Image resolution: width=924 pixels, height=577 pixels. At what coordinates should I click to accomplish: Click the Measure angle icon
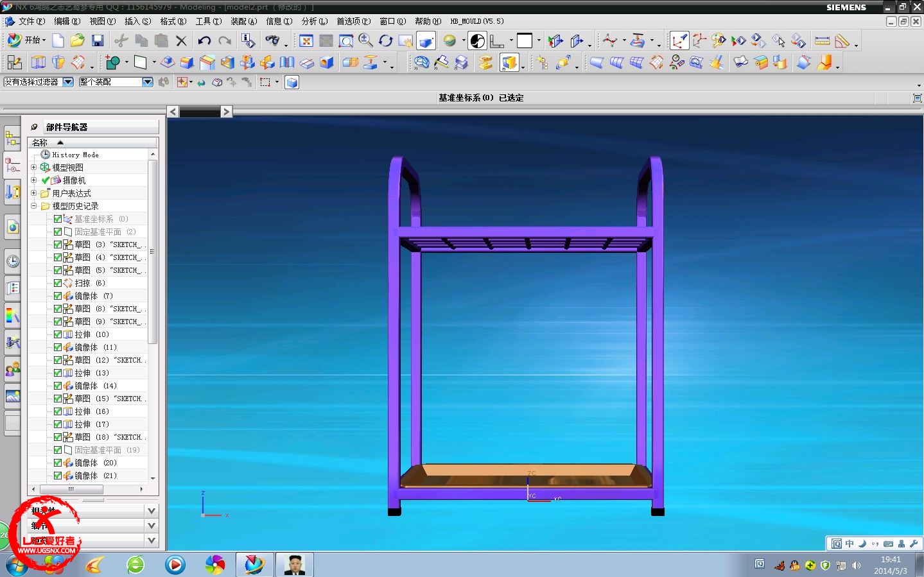[842, 41]
